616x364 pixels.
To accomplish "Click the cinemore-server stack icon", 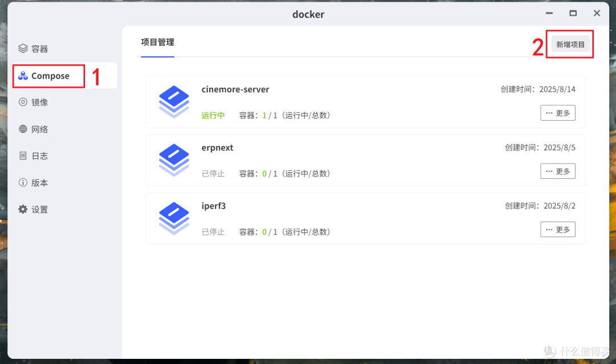I will (174, 102).
